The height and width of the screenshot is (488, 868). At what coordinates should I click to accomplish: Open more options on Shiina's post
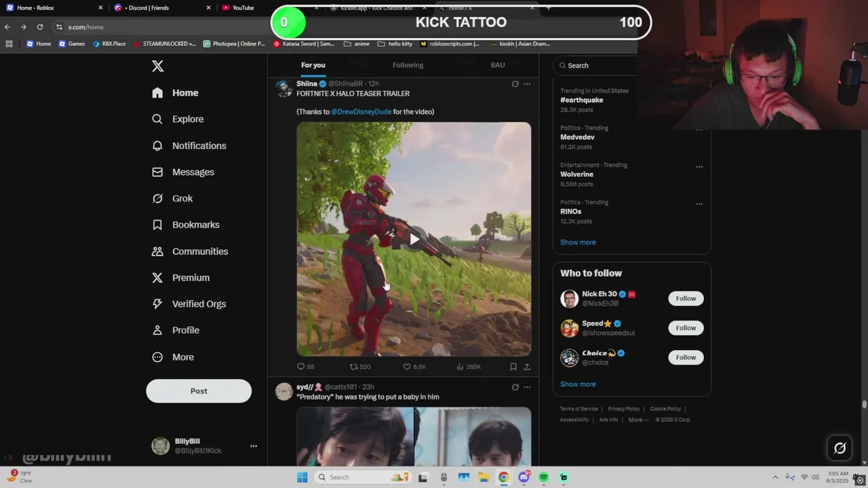(527, 84)
